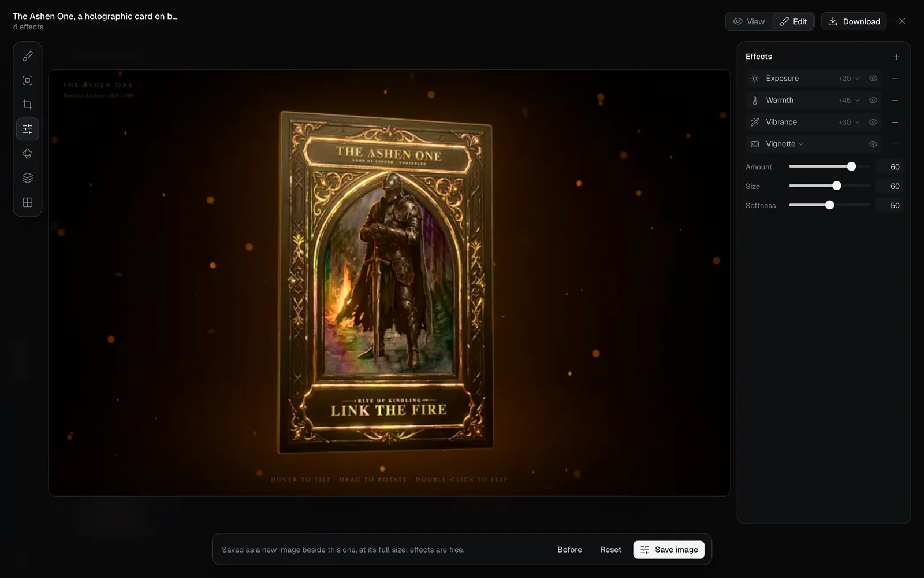Screen dimensions: 924x578
Task: Click the Vibrance wand icon
Action: pyautogui.click(x=755, y=122)
